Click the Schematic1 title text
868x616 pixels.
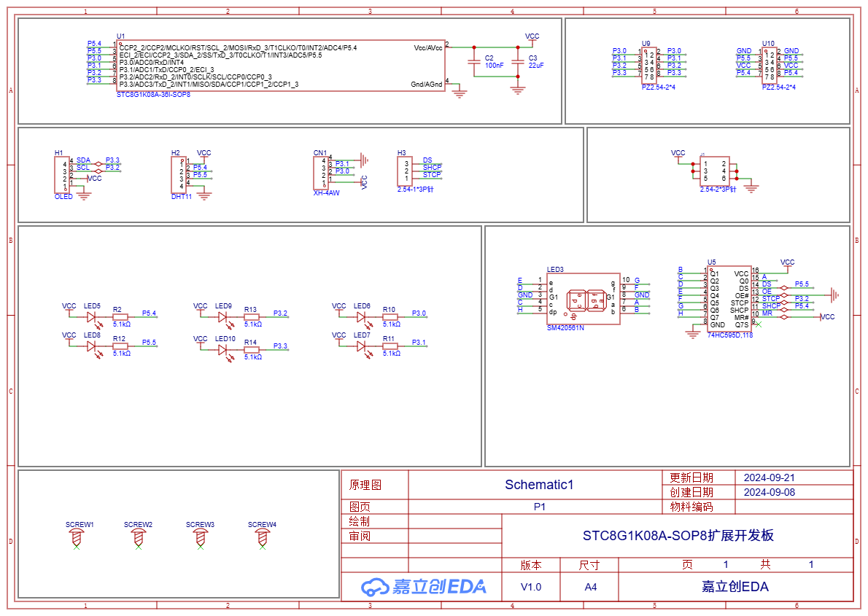coord(538,485)
